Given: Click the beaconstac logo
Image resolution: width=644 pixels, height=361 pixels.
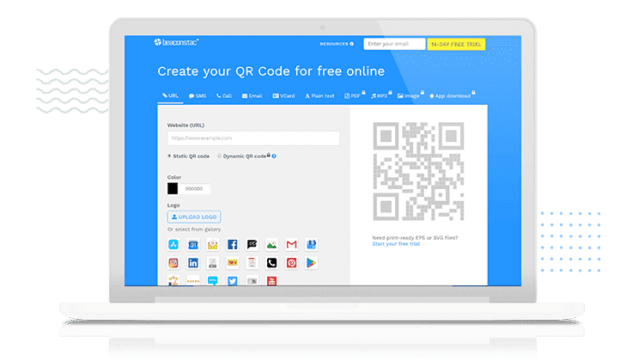Looking at the screenshot, I should pos(177,42).
